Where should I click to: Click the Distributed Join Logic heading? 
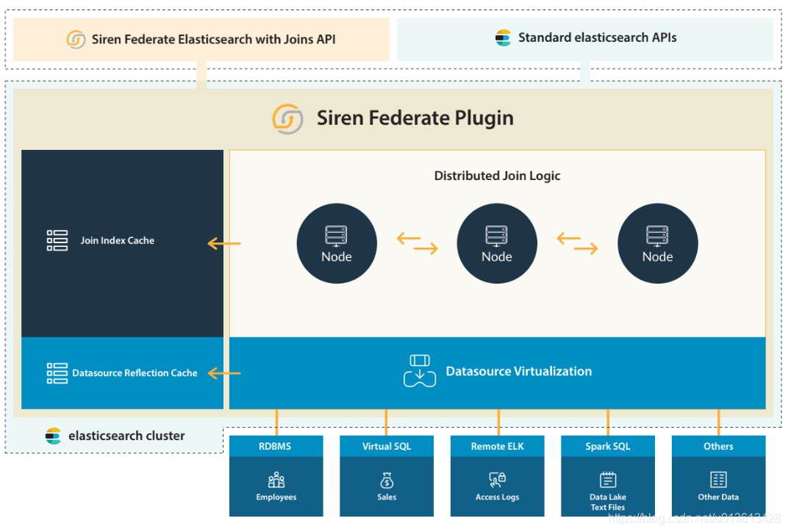tap(497, 176)
